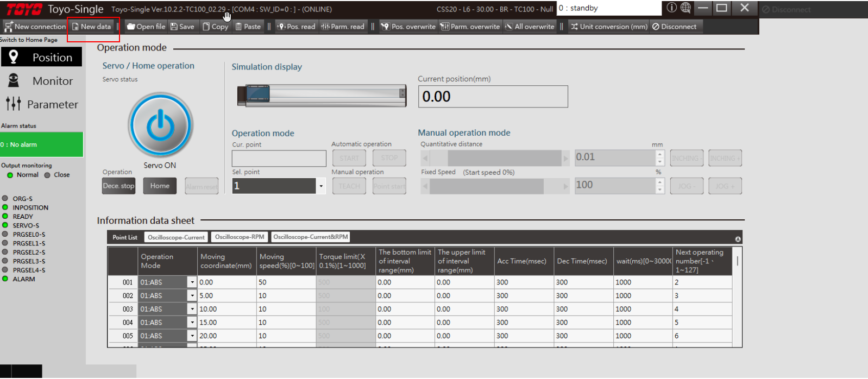
Task: Click the TEACH button
Action: coord(349,186)
